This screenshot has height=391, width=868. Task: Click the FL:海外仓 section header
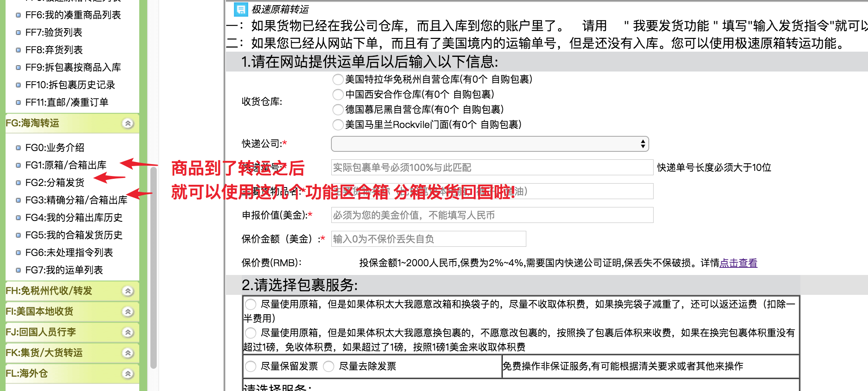72,374
